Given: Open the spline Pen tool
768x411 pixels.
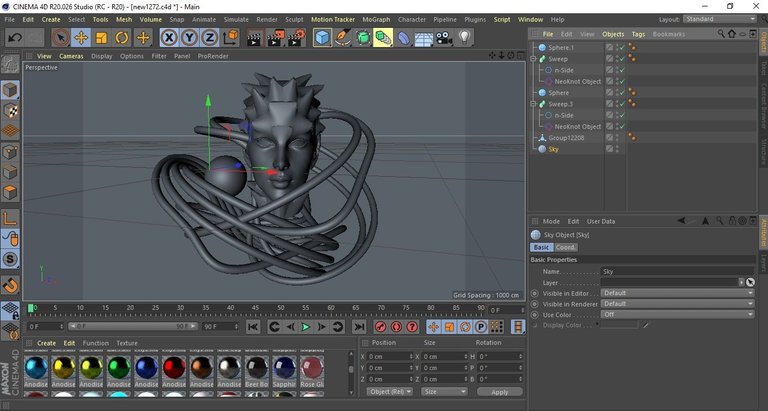Looking at the screenshot, I should pos(343,38).
